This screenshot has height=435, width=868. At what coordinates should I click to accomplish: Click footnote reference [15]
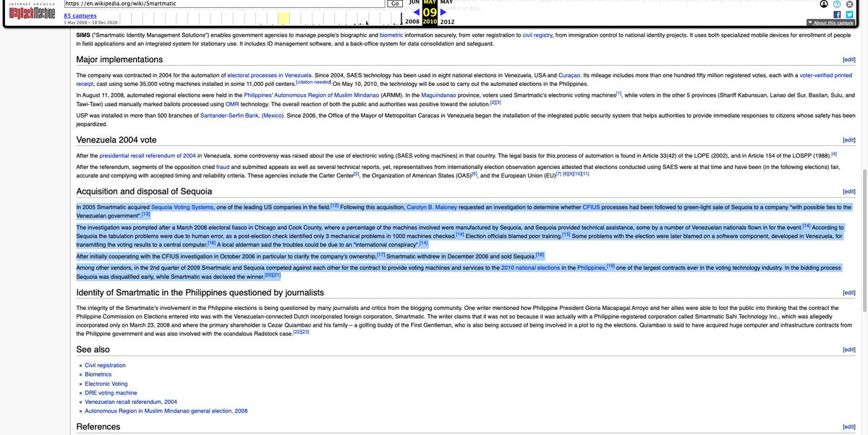pos(566,233)
